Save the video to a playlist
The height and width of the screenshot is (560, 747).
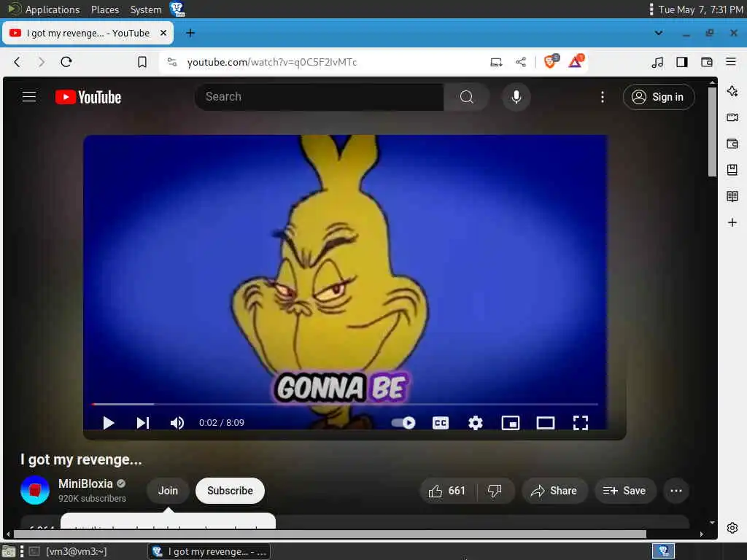point(625,491)
